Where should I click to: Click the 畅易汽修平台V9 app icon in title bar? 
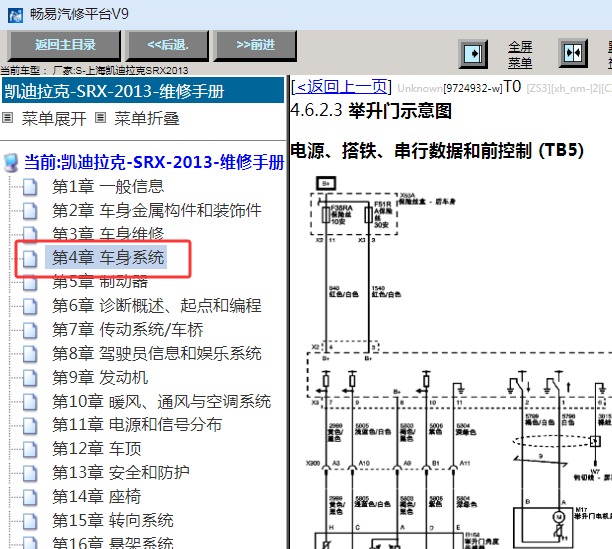coord(15,16)
